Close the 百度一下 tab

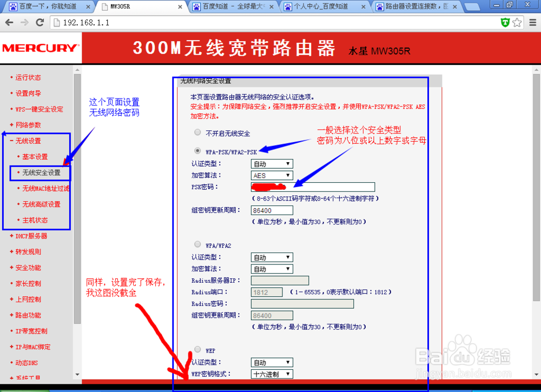click(x=88, y=6)
